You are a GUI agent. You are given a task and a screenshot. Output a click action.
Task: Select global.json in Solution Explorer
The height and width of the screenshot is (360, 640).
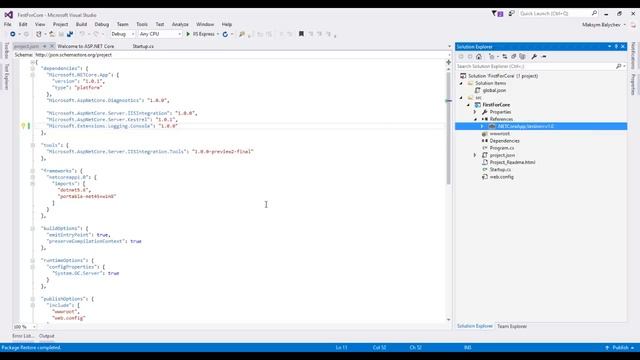click(x=494, y=91)
